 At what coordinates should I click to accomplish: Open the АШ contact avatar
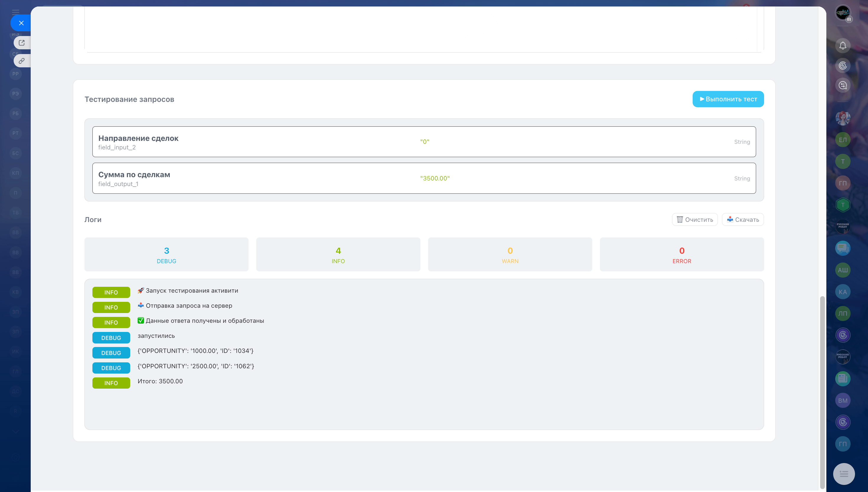pos(843,270)
